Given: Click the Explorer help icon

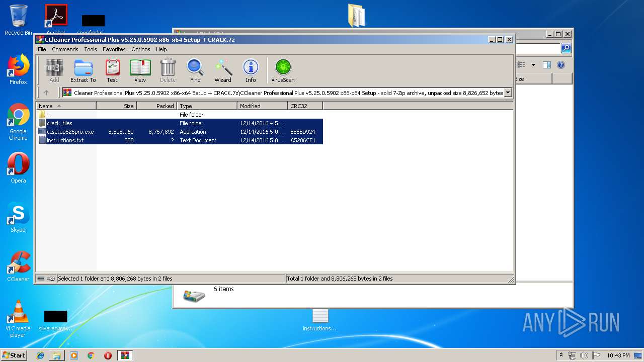Looking at the screenshot, I should tap(561, 65).
